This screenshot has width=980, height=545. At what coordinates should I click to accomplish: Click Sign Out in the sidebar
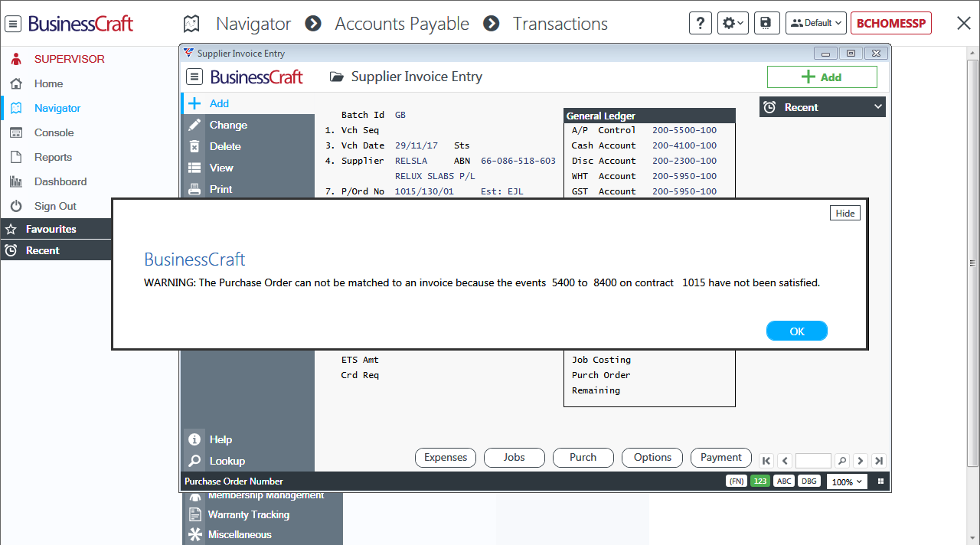(55, 206)
